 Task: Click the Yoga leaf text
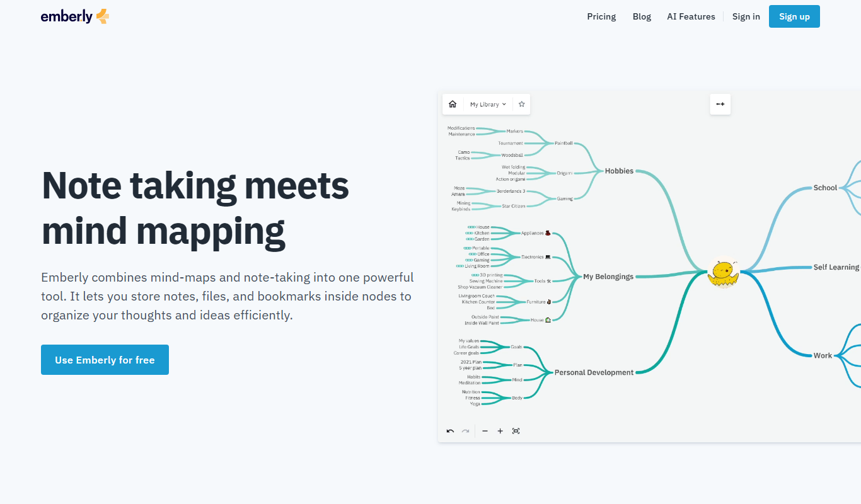click(475, 404)
